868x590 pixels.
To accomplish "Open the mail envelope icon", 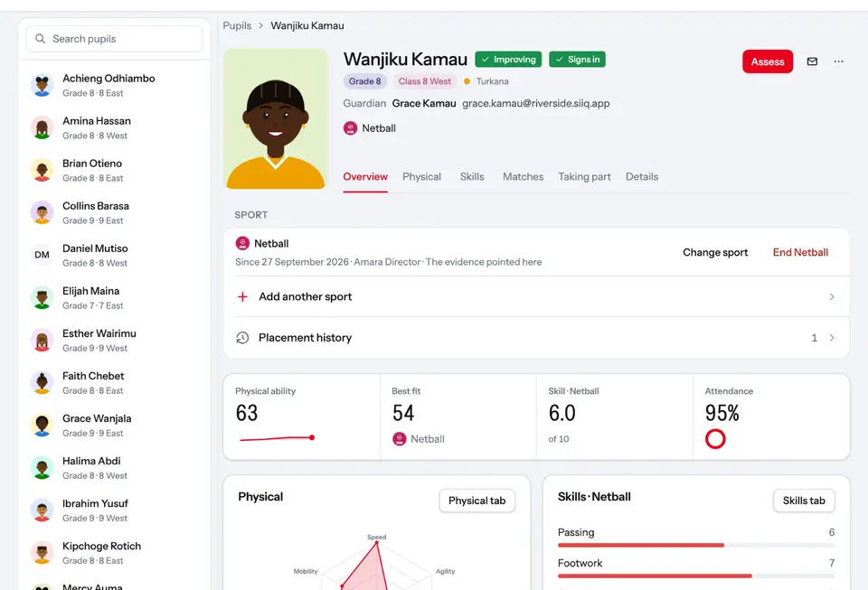I will pos(812,61).
